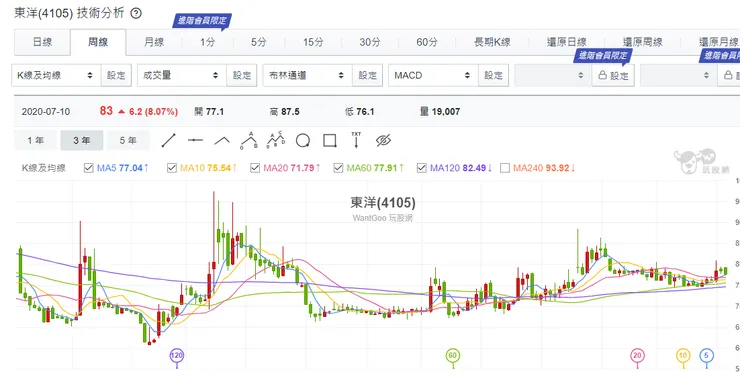Open the MACD indicator dropdown
Screen dimensions: 740x376
(433, 75)
